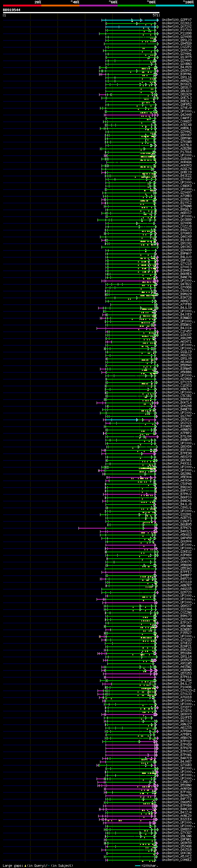Choose hit UniRef100_B4JMZ8

pos(176,67)
